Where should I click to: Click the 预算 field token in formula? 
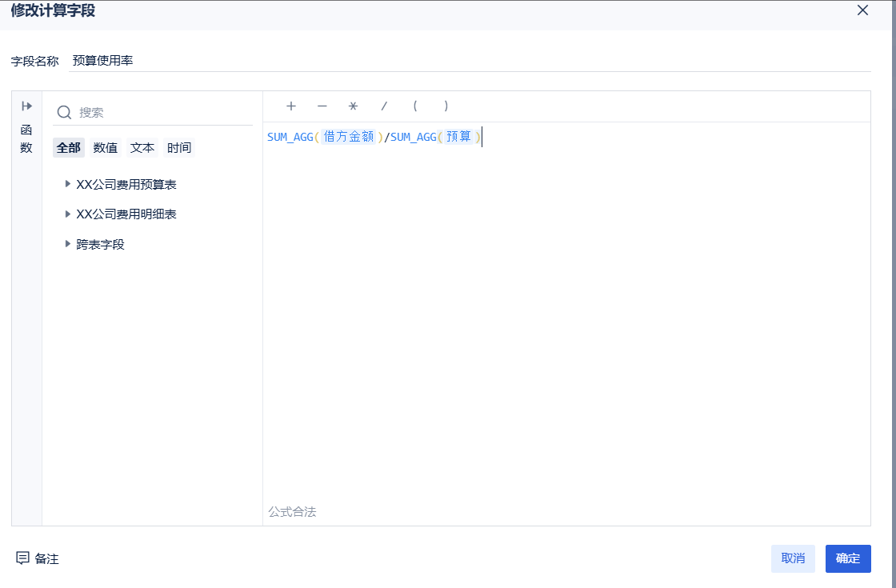coord(459,137)
